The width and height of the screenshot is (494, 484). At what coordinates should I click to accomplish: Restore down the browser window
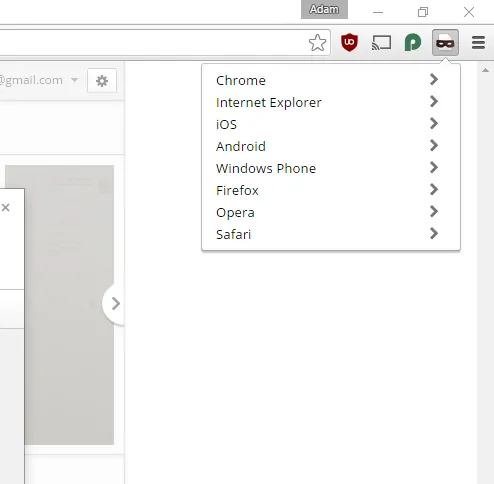click(423, 12)
